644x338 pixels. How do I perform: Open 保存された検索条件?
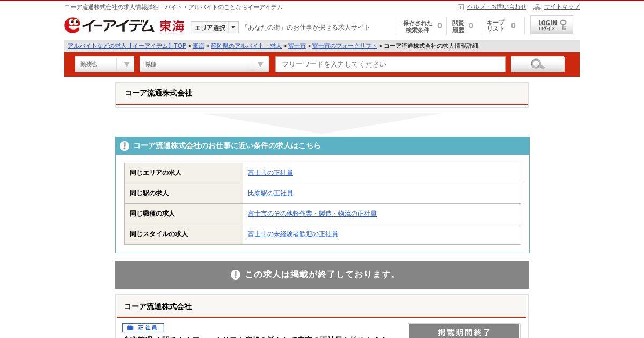click(422, 26)
